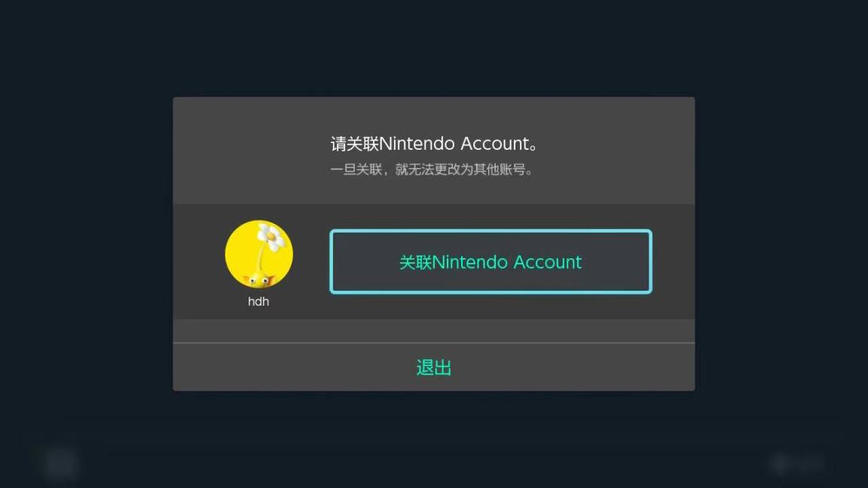The image size is (868, 488).
Task: Click the highlighted cyan-bordered link account box
Action: (491, 262)
